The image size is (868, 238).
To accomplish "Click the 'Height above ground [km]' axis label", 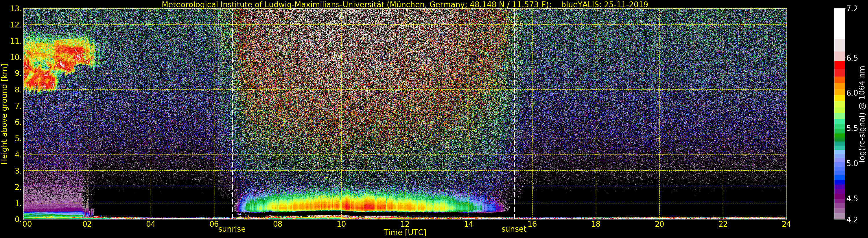I will (x=4, y=114).
